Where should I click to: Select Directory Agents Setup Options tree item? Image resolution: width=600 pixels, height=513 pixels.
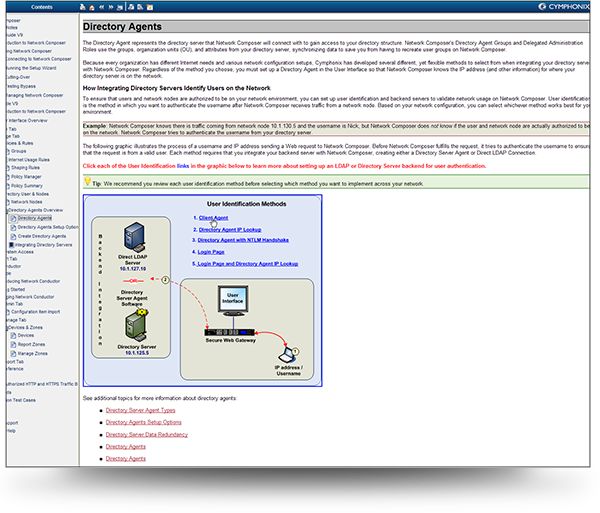[x=48, y=227]
